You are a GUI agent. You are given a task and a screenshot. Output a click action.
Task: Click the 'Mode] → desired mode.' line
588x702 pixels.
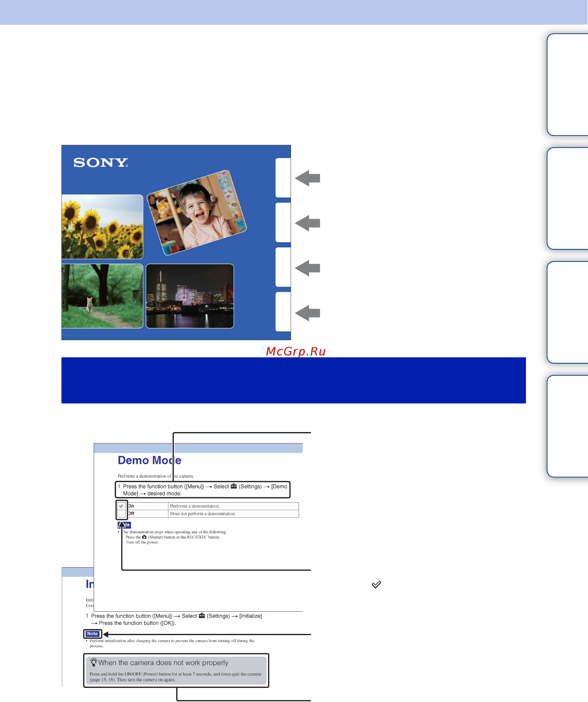tap(152, 494)
